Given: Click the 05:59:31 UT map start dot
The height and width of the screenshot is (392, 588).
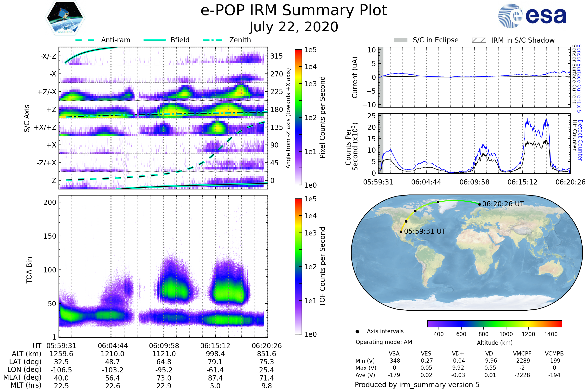Looking at the screenshot, I should click(x=401, y=232).
